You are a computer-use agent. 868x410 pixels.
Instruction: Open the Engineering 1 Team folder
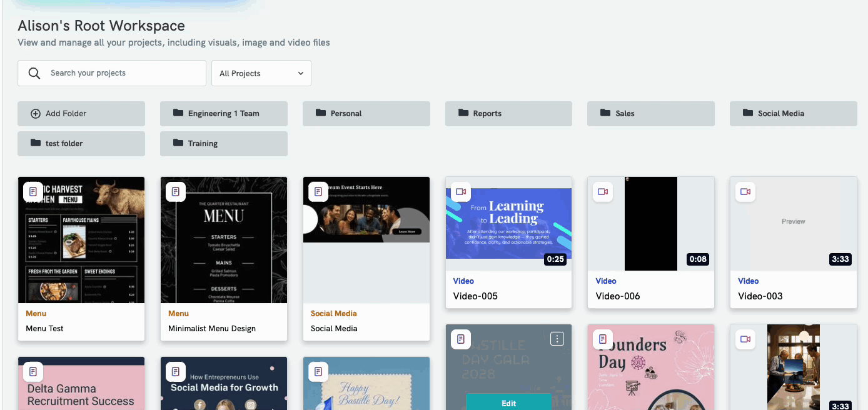coord(224,114)
